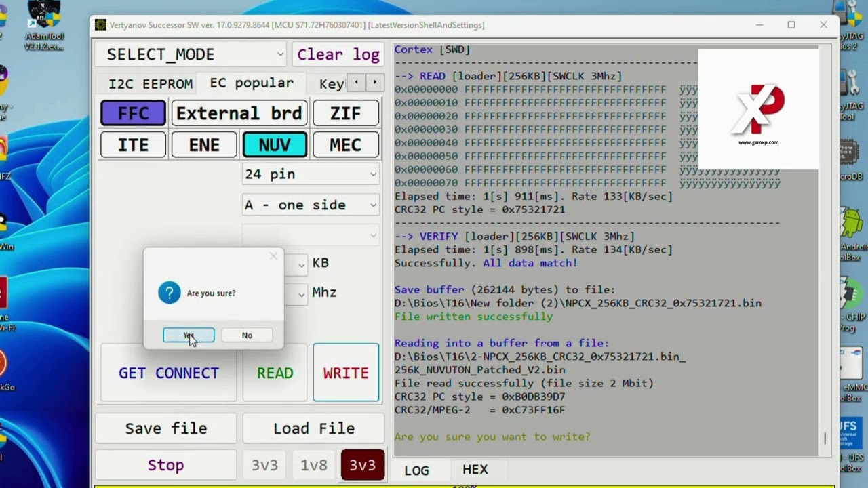Open the A - one side dropdown

[311, 205]
